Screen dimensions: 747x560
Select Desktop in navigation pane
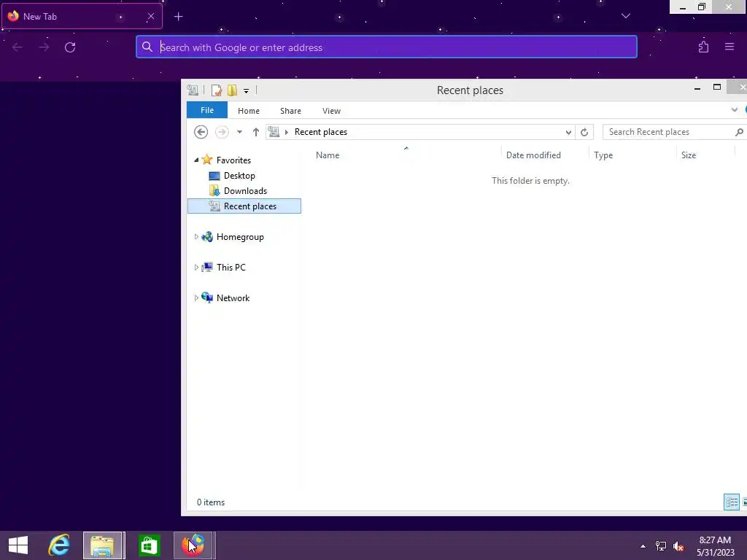pyautogui.click(x=239, y=176)
